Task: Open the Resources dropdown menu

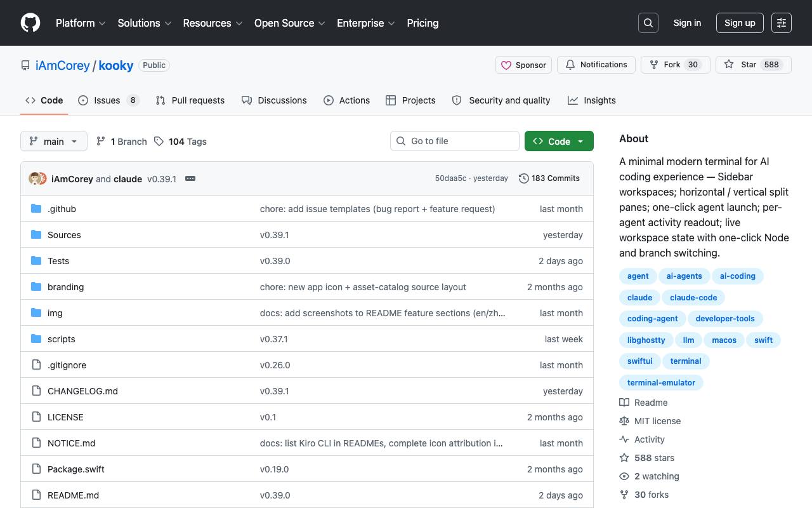Action: coord(213,23)
